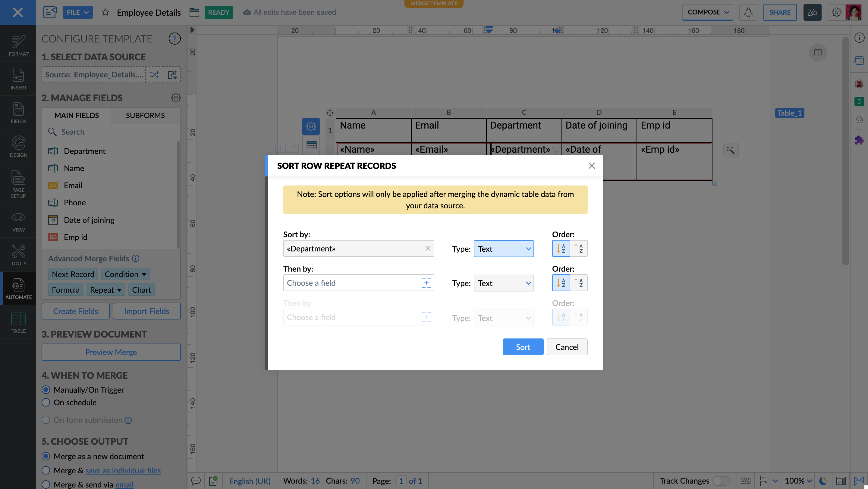
Task: Select the Department field in list
Action: click(x=109, y=151)
